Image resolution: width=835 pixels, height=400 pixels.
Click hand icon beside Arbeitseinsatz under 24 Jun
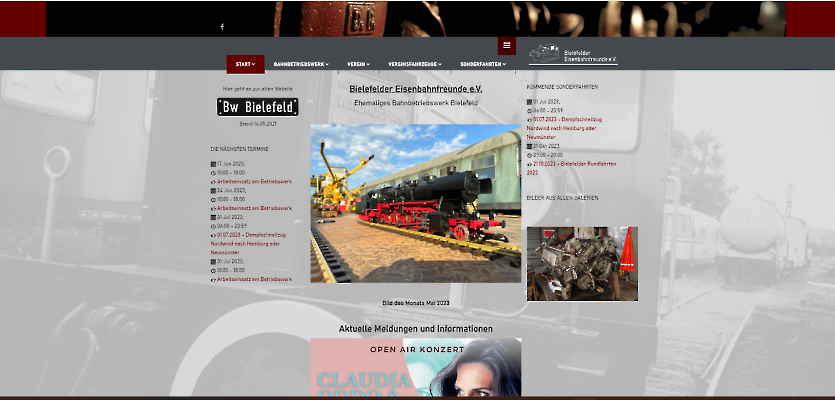click(x=213, y=209)
